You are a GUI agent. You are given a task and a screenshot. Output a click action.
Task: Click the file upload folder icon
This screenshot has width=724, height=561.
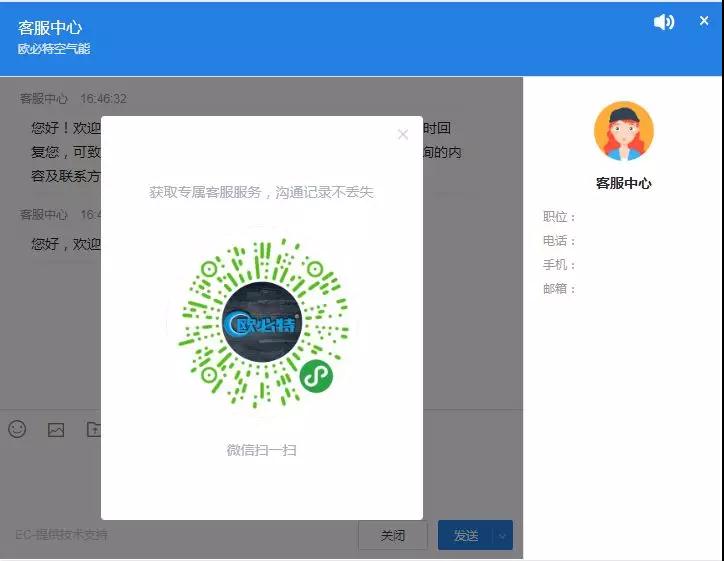point(94,430)
